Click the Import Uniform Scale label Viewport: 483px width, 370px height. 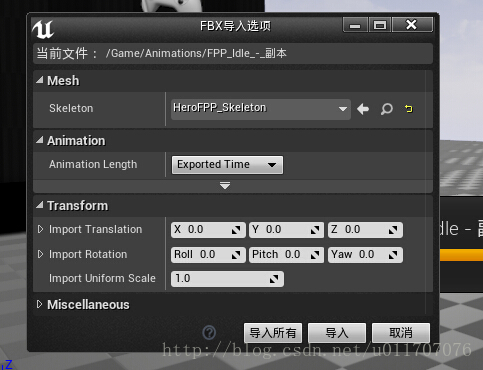pos(102,278)
